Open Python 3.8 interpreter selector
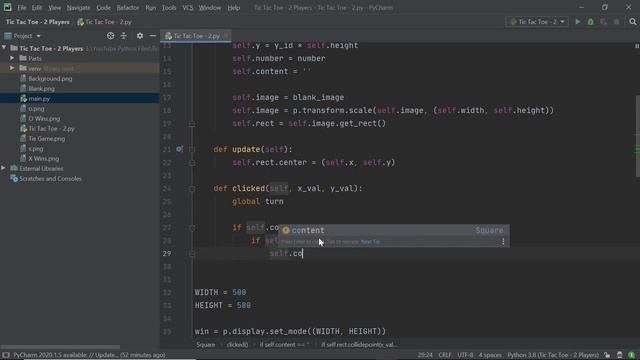640x360 pixels. point(553,355)
